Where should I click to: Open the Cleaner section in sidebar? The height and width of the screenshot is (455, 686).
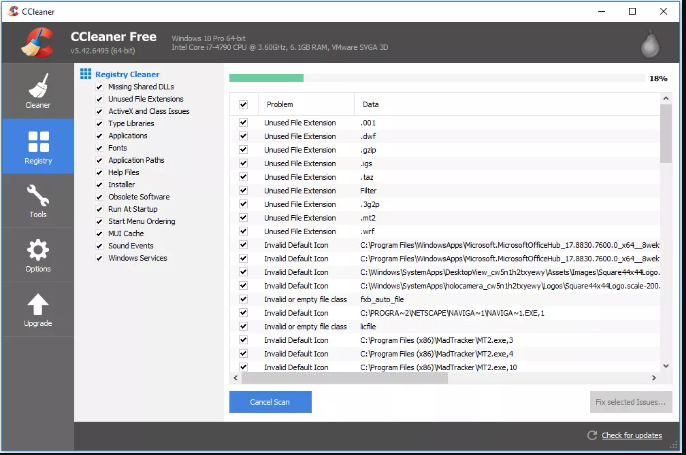(38, 91)
